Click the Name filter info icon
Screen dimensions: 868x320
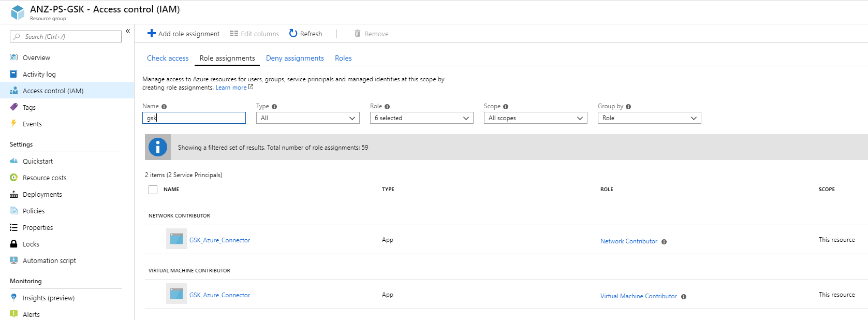(x=164, y=107)
